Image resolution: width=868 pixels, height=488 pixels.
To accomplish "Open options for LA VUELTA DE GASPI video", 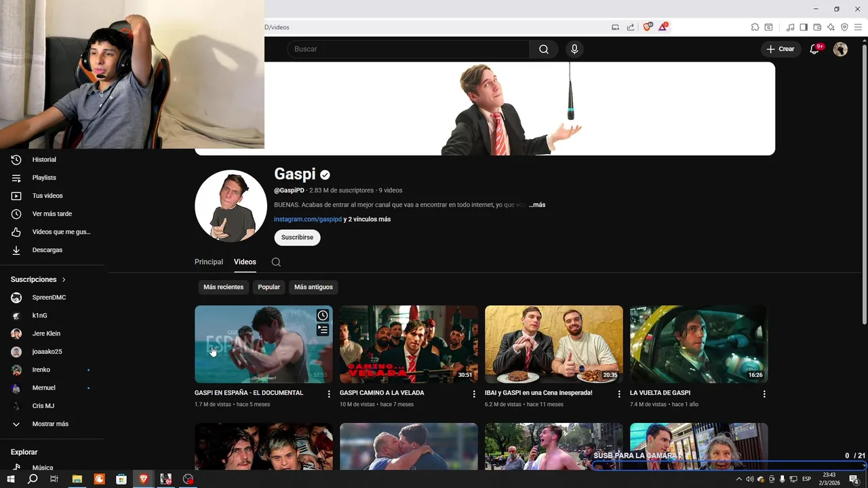I will click(764, 394).
